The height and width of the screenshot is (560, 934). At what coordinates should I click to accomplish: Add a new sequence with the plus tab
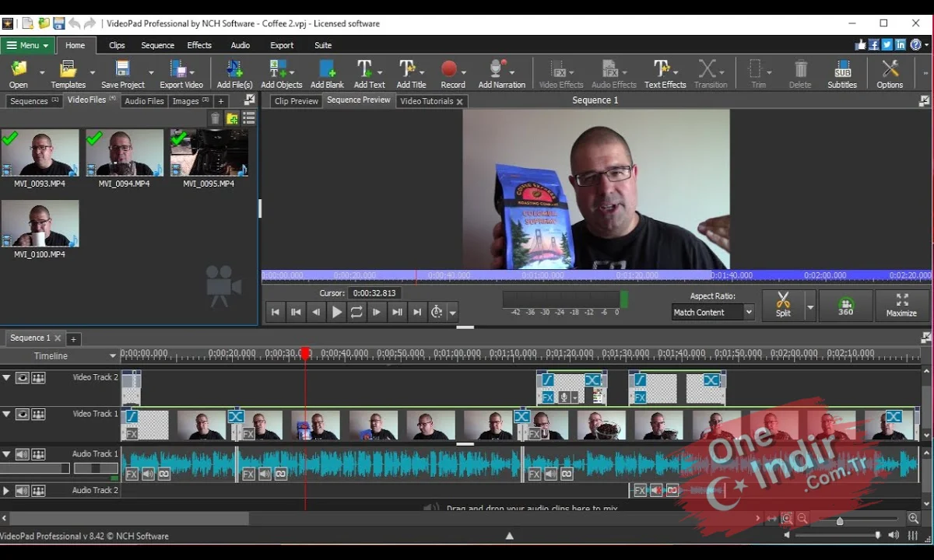[x=73, y=338]
